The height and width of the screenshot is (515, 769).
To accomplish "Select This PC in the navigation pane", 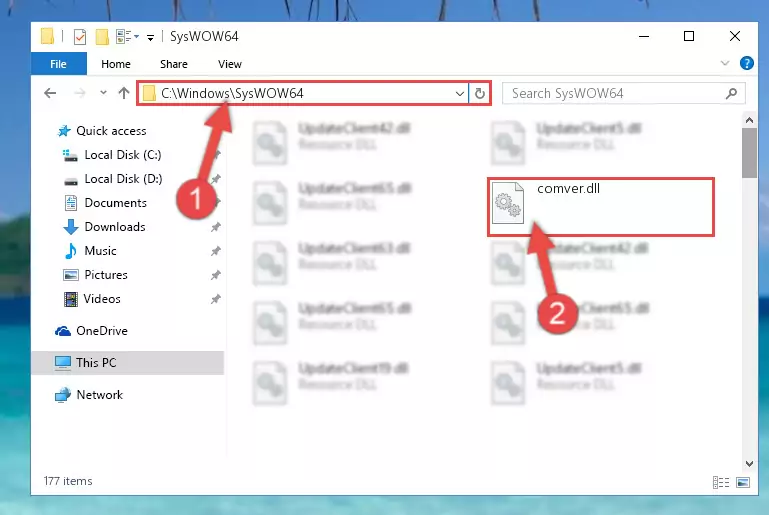I will [x=128, y=363].
